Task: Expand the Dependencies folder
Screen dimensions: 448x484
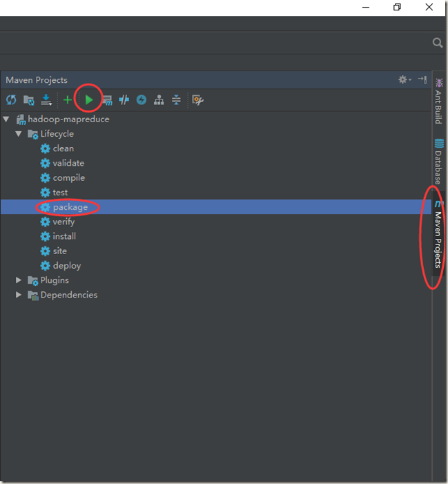Action: point(19,295)
